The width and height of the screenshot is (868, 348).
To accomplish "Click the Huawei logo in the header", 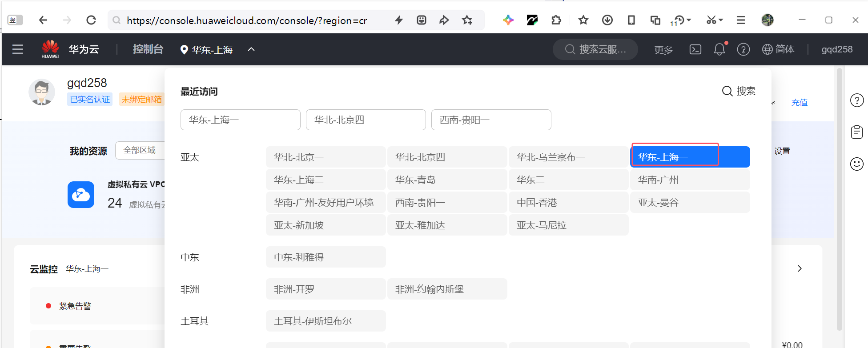I will (x=50, y=49).
